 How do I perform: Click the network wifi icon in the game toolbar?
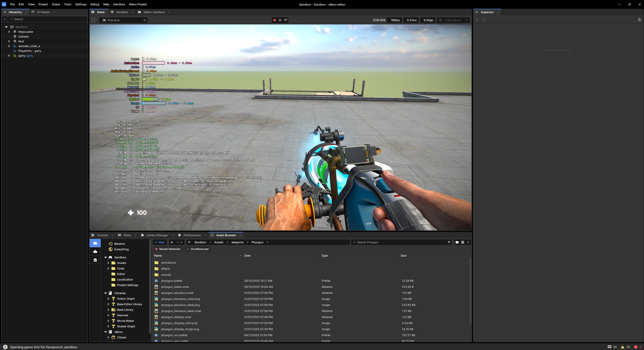pyautogui.click(x=286, y=20)
